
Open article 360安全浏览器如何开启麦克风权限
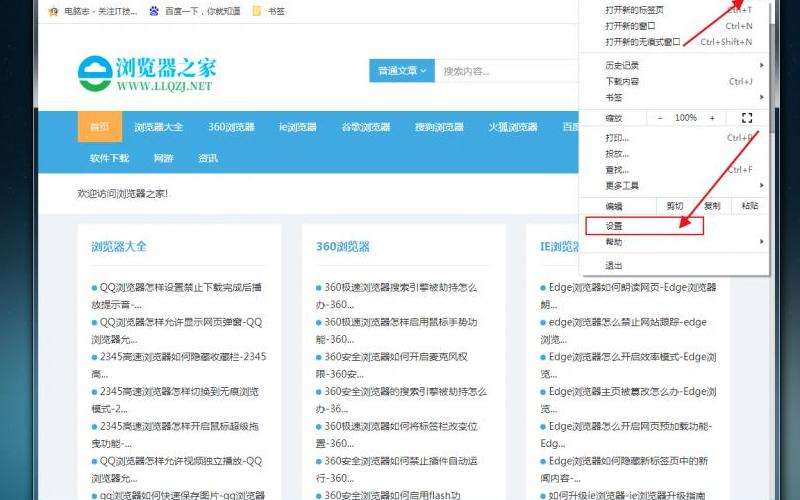pyautogui.click(x=392, y=365)
